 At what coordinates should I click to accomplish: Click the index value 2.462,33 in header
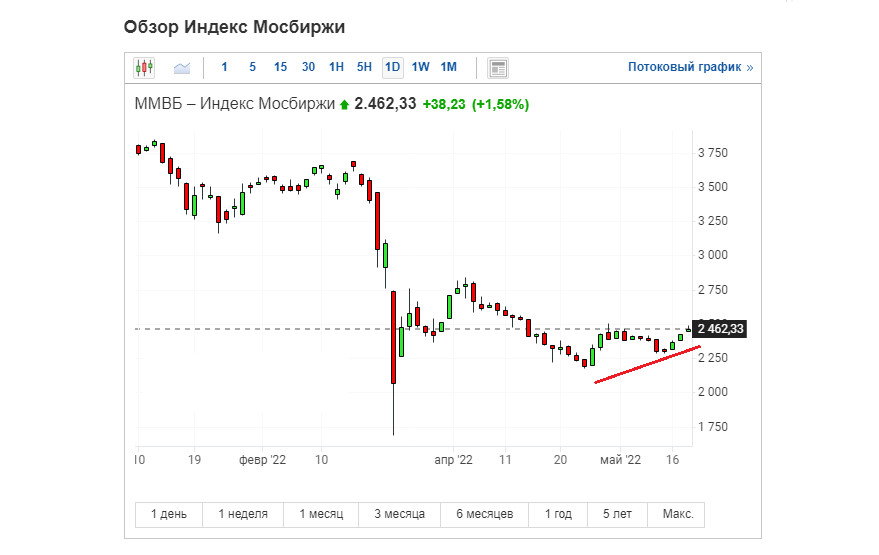pyautogui.click(x=385, y=104)
